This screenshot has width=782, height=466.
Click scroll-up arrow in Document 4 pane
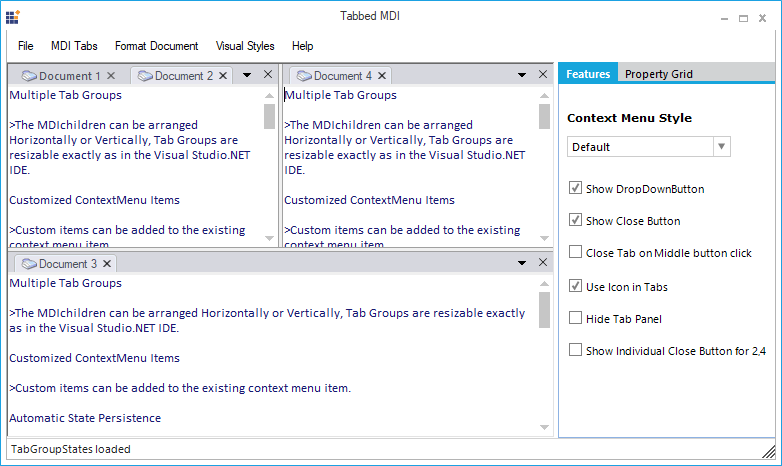tap(544, 95)
